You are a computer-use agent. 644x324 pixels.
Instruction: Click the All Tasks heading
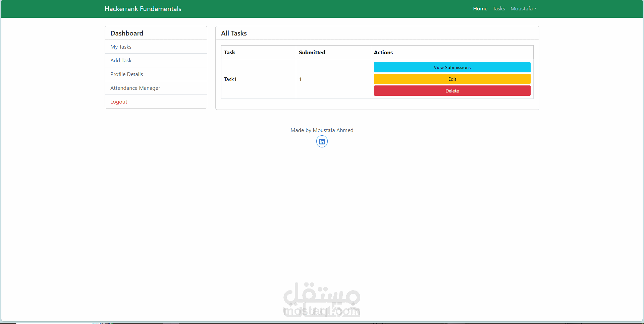pos(234,33)
